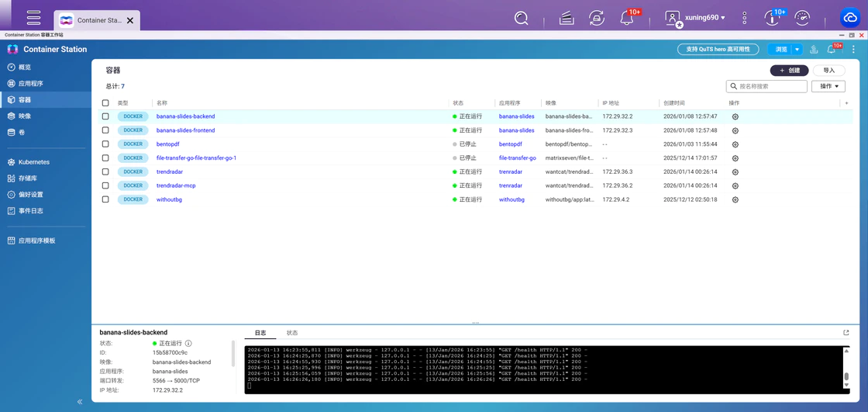The width and height of the screenshot is (868, 412).
Task: Open the withoutbg container name link
Action: [x=170, y=199]
